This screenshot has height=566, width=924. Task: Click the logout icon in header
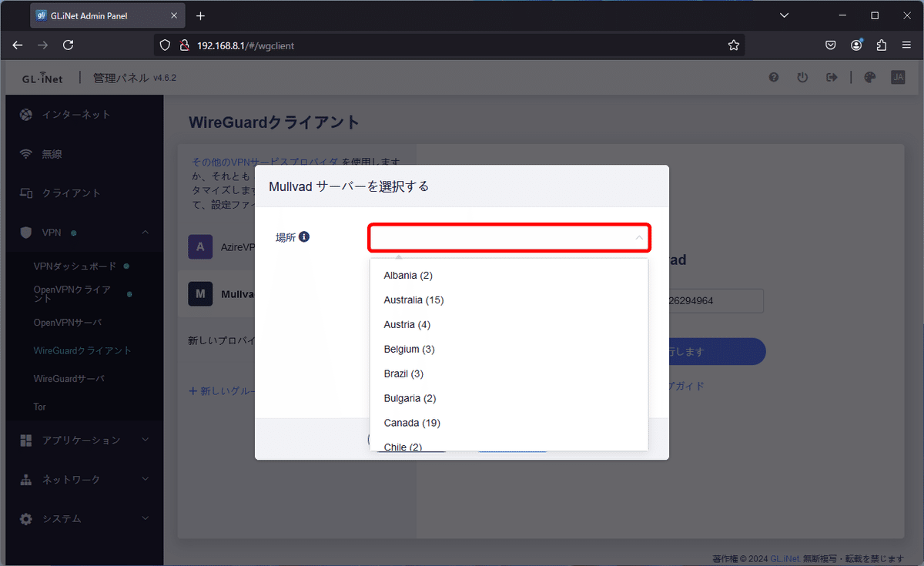tap(832, 77)
